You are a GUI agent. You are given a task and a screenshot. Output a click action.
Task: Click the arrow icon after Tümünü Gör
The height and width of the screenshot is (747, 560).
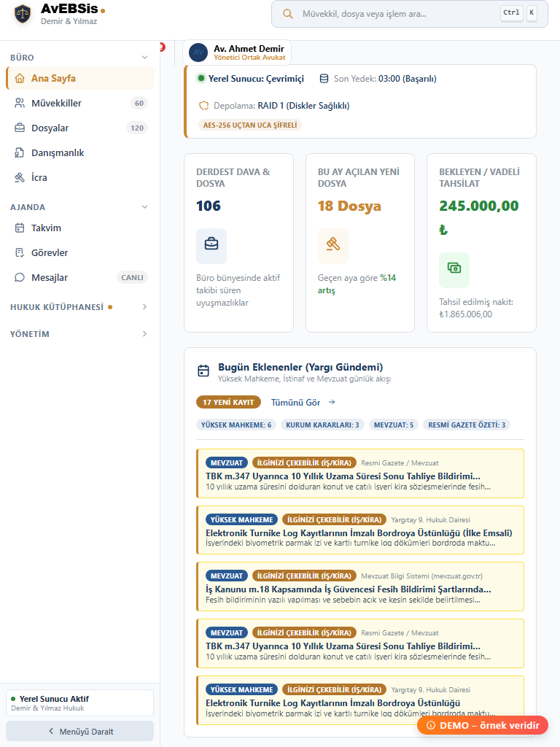[x=332, y=402]
